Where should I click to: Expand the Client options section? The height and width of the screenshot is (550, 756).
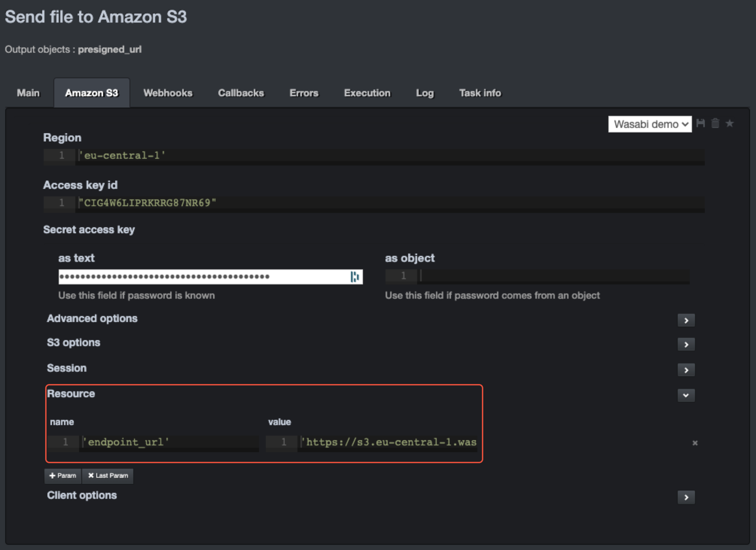(x=686, y=497)
